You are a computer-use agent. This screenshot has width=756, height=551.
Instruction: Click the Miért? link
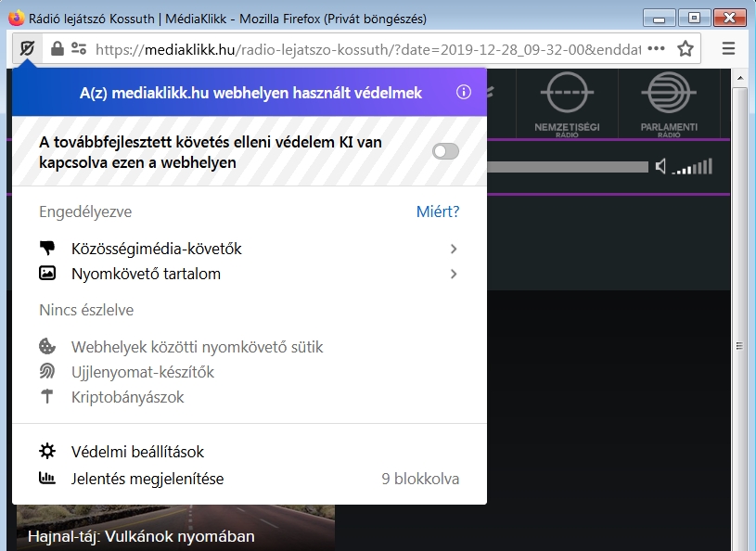coord(438,211)
